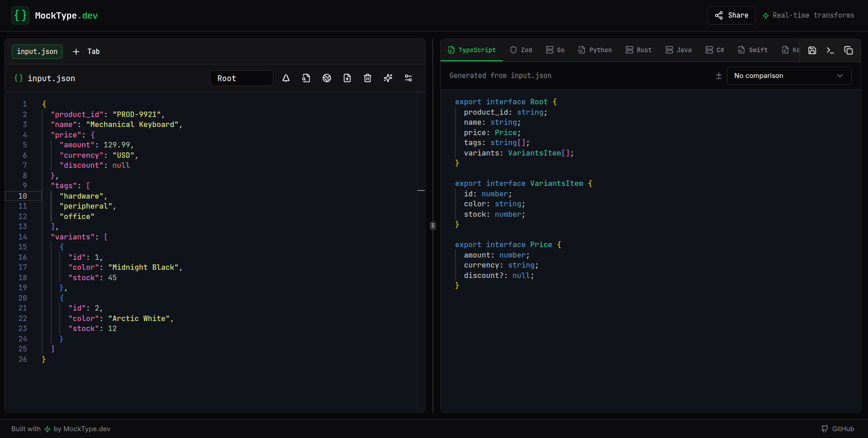Save the generated output

812,50
